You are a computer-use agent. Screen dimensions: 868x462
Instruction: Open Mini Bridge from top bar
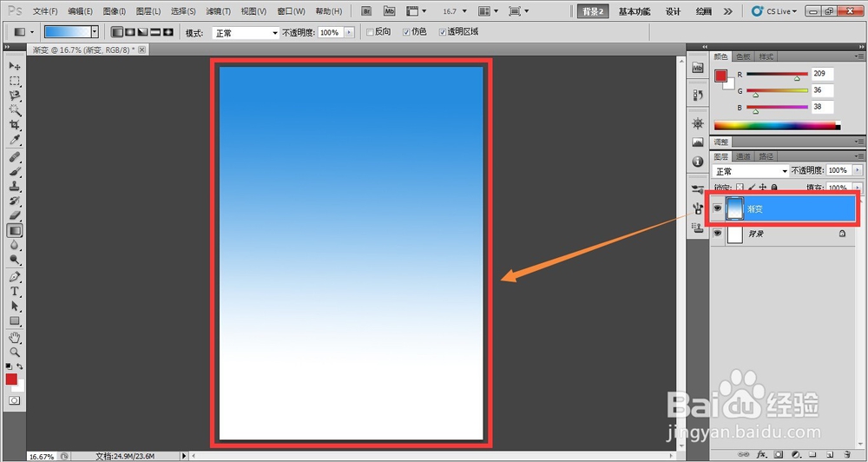[x=389, y=11]
